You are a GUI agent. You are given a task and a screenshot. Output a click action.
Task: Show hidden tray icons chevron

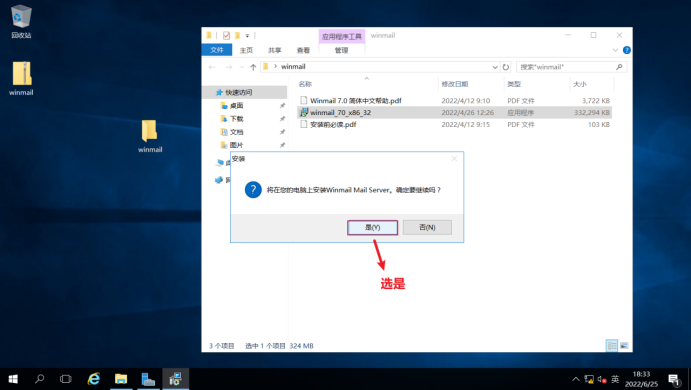[576, 379]
